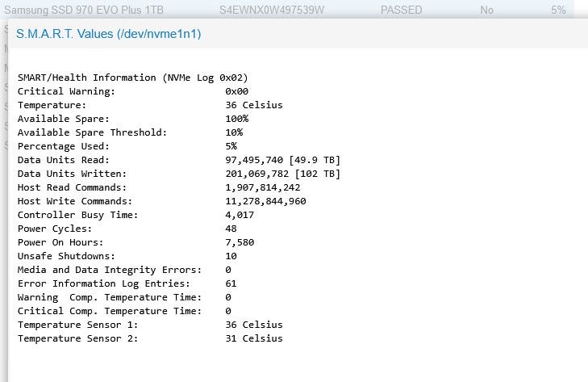Click Temperature Sensor 2 value 31 Celsius
This screenshot has height=382, width=588.
[x=254, y=338]
